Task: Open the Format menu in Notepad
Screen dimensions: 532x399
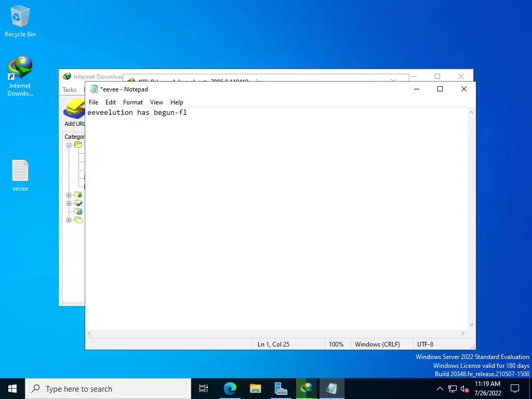Action: pyautogui.click(x=133, y=102)
